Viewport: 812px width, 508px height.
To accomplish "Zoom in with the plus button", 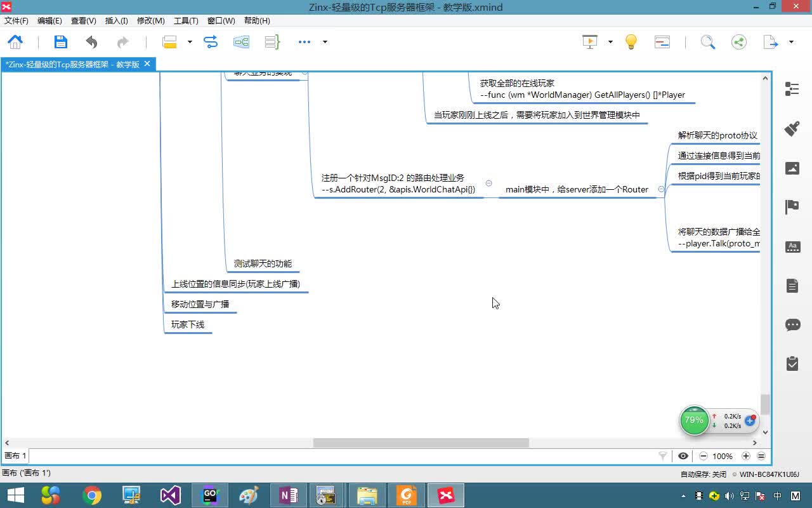I will click(x=746, y=456).
